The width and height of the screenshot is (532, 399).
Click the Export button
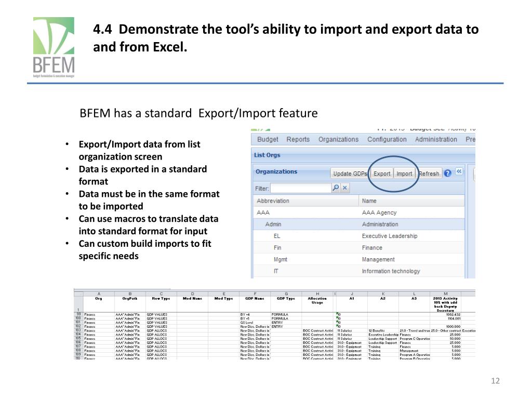(x=382, y=174)
